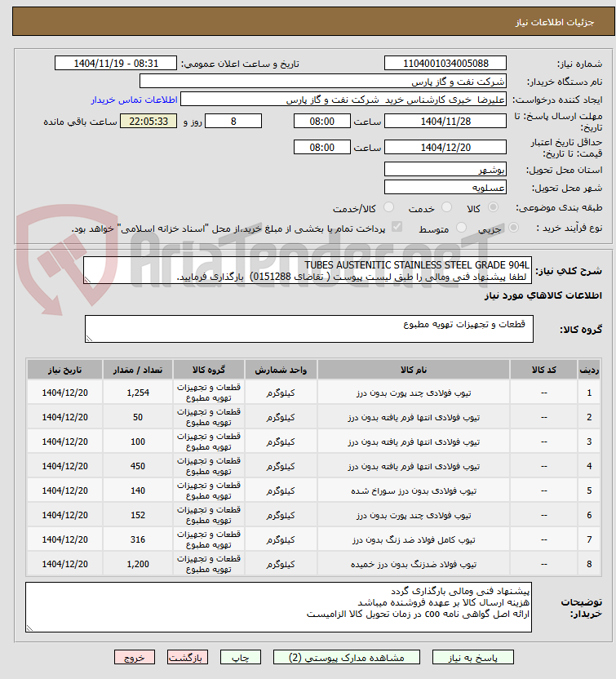The image size is (616, 679).
Task: Click quantity cell 1,254
Action: click(x=138, y=393)
